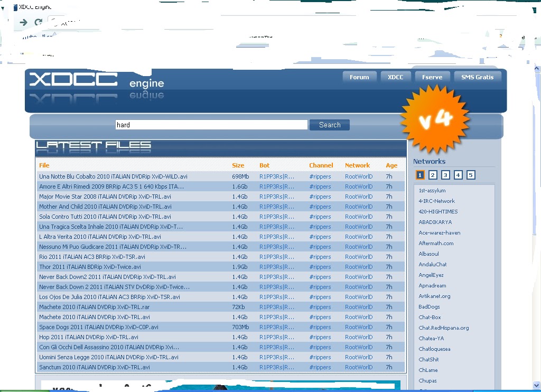
Task: Click the Bot column header
Action: tap(264, 165)
